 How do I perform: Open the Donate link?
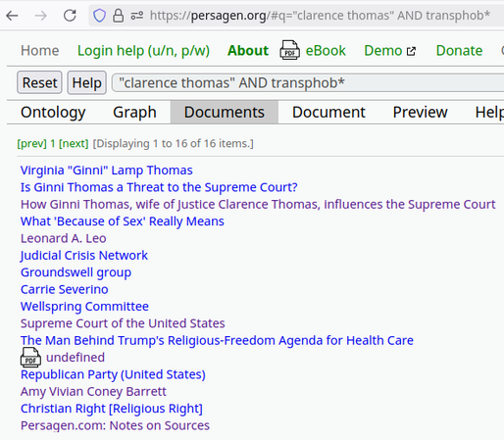coord(459,51)
